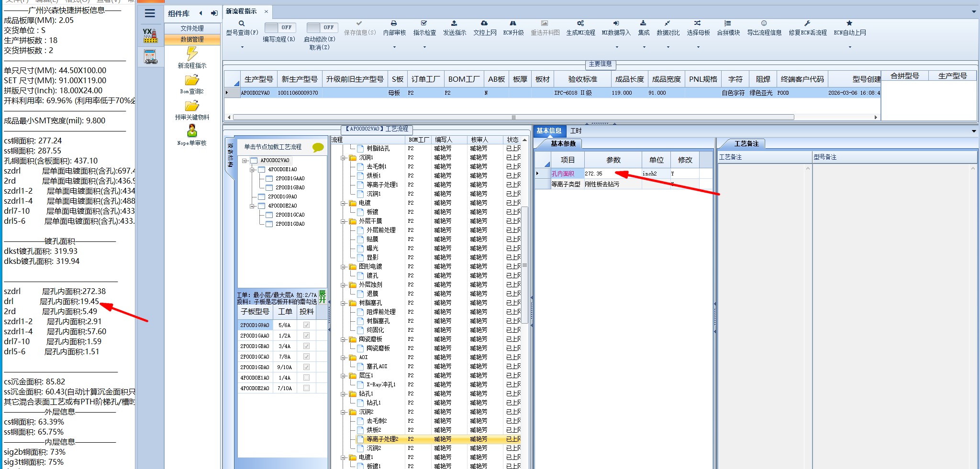Viewport: 980px width, 469px height.
Task: Click the 数据对比 compare icon
Action: point(668,23)
